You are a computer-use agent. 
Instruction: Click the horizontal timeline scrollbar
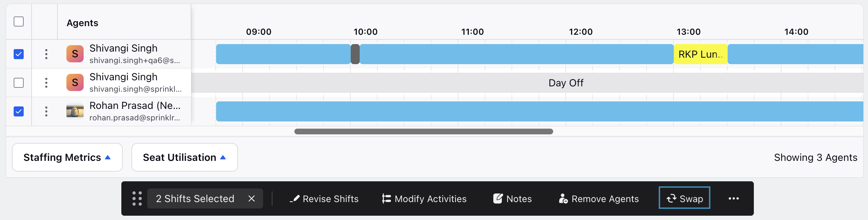pyautogui.click(x=424, y=131)
